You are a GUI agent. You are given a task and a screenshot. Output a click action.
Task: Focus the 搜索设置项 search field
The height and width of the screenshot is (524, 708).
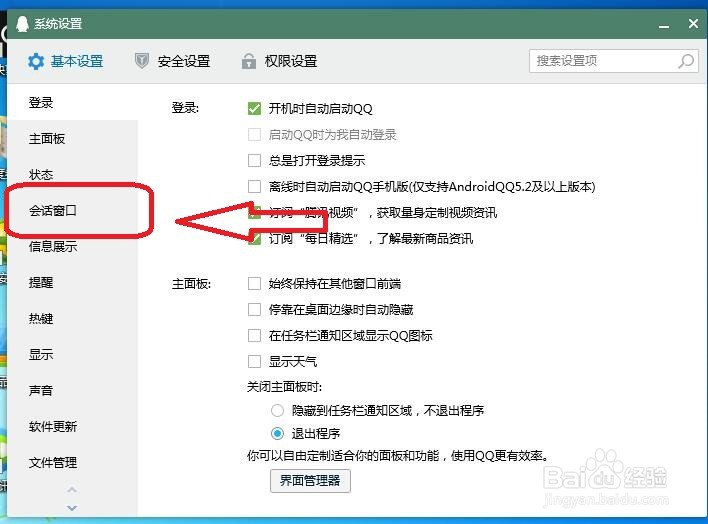point(614,61)
